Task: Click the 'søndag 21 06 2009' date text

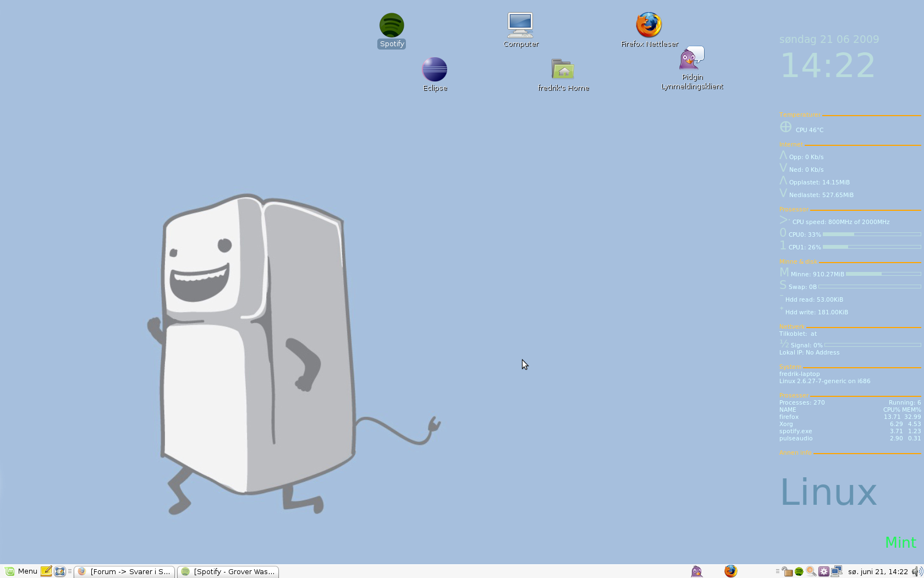Action: (x=829, y=39)
